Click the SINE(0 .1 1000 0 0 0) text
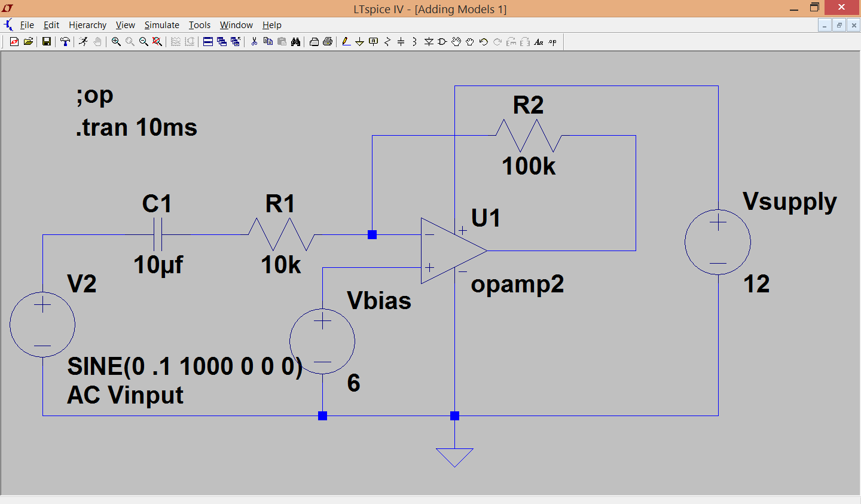The width and height of the screenshot is (861, 504). (x=185, y=366)
